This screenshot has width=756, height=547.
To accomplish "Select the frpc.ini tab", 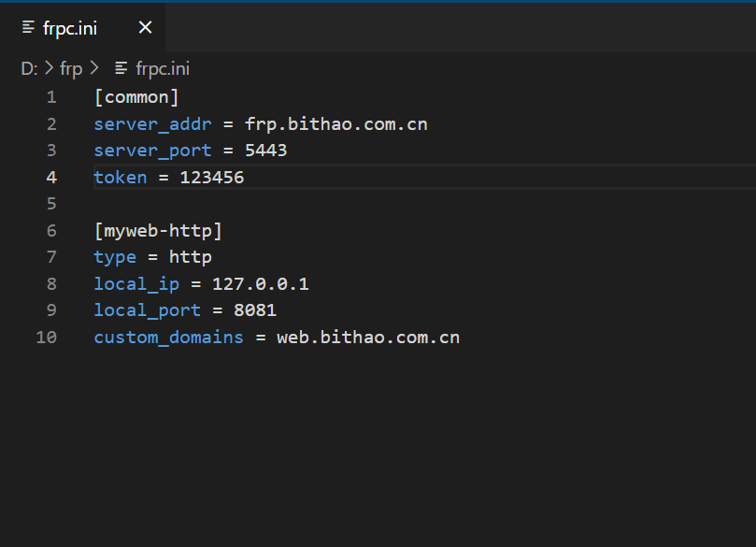I will coord(82,27).
